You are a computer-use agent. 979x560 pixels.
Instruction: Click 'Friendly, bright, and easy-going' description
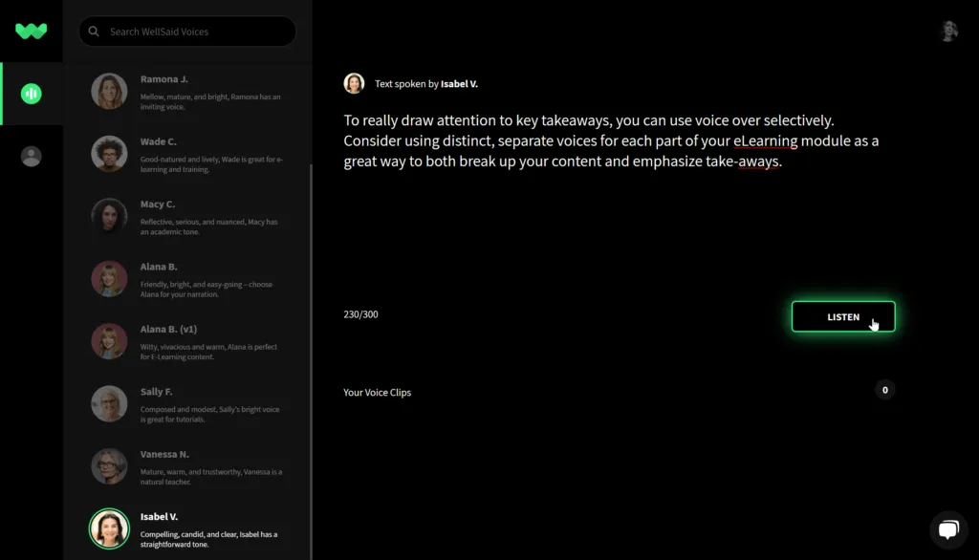pos(207,289)
